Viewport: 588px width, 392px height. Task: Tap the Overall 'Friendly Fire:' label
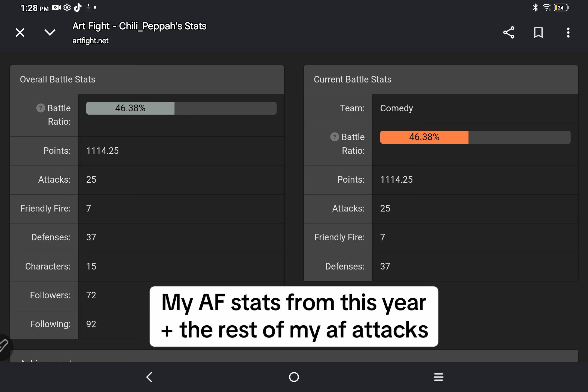click(45, 209)
